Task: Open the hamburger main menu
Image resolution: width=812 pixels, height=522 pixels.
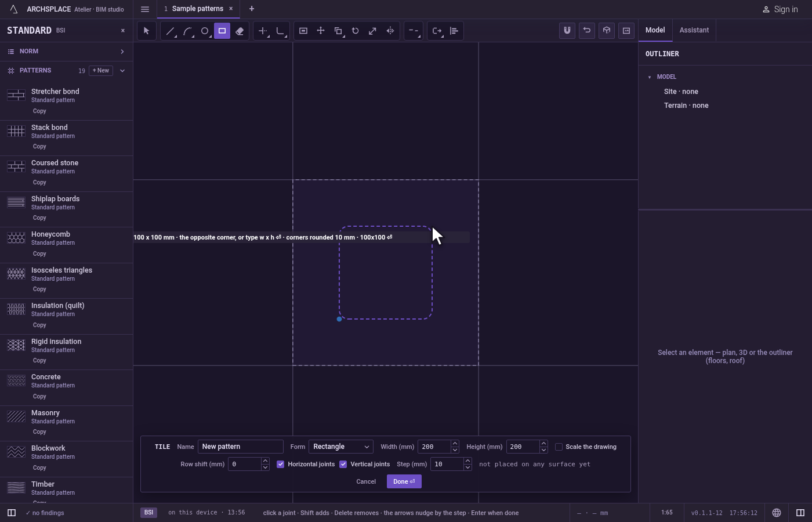Action: 145,9
